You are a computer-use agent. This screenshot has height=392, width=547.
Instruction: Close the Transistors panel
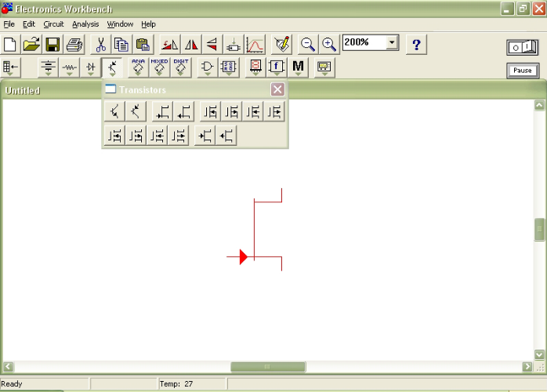(277, 89)
